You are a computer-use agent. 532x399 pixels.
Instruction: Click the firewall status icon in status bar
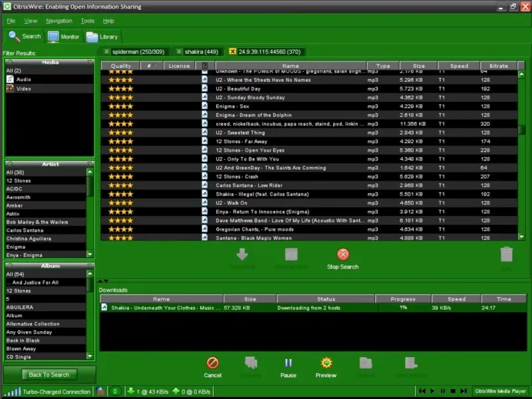100,392
